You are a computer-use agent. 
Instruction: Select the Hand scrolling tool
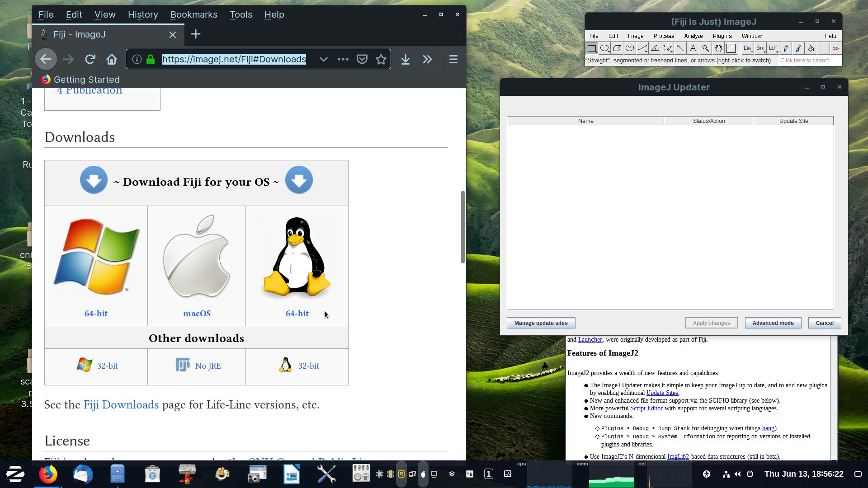[718, 48]
